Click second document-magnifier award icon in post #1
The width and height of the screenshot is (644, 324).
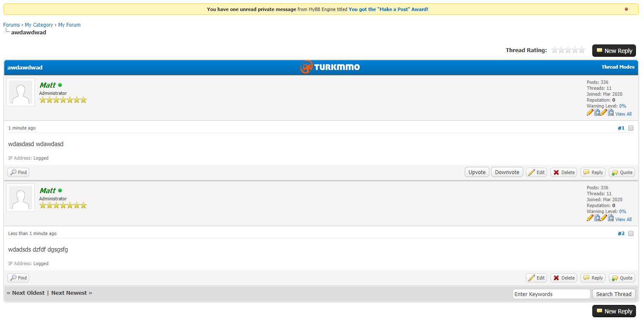tap(611, 112)
